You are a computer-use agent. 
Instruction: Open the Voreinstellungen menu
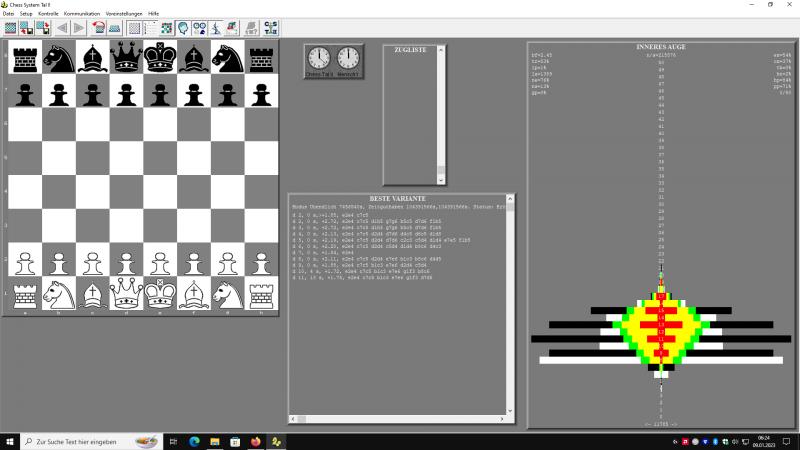[124, 13]
